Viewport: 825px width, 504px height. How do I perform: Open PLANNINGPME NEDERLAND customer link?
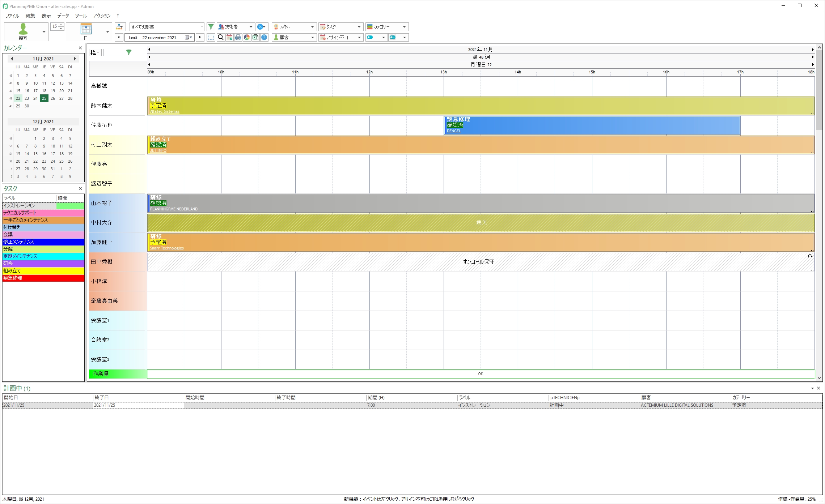pos(174,209)
